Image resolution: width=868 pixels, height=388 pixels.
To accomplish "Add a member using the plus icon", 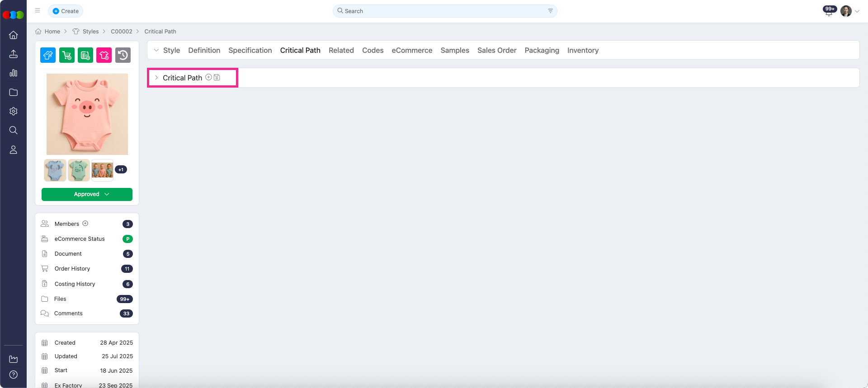I will tap(85, 224).
